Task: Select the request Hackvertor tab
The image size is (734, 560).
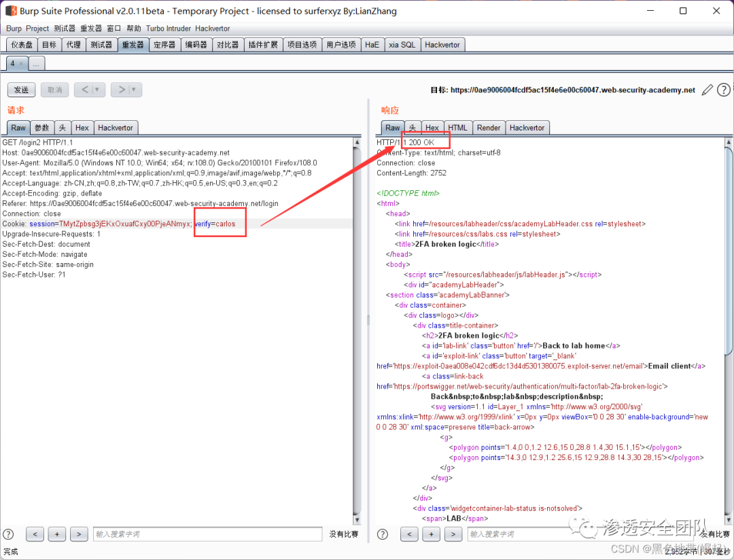Action: tap(116, 128)
